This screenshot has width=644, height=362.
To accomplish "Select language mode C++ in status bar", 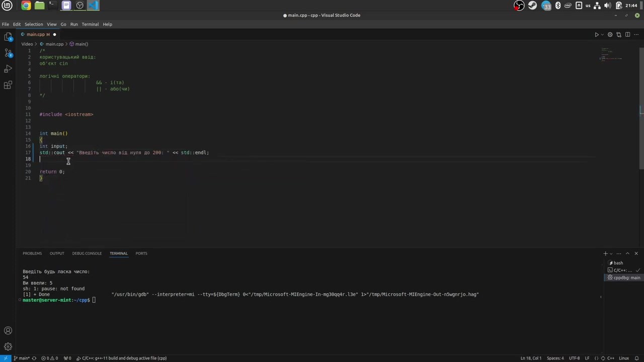I will pos(610,358).
